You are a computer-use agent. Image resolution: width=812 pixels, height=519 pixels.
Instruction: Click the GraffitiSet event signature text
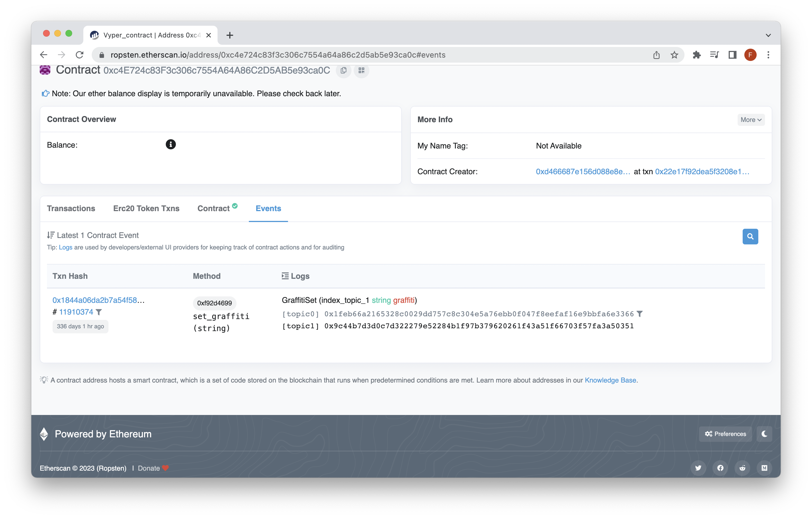(349, 300)
